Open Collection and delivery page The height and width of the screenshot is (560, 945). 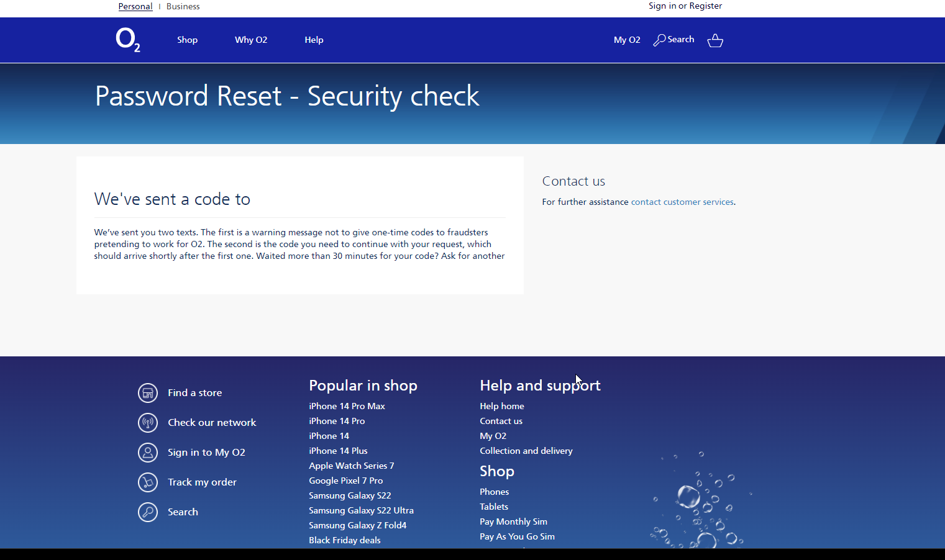pos(526,450)
